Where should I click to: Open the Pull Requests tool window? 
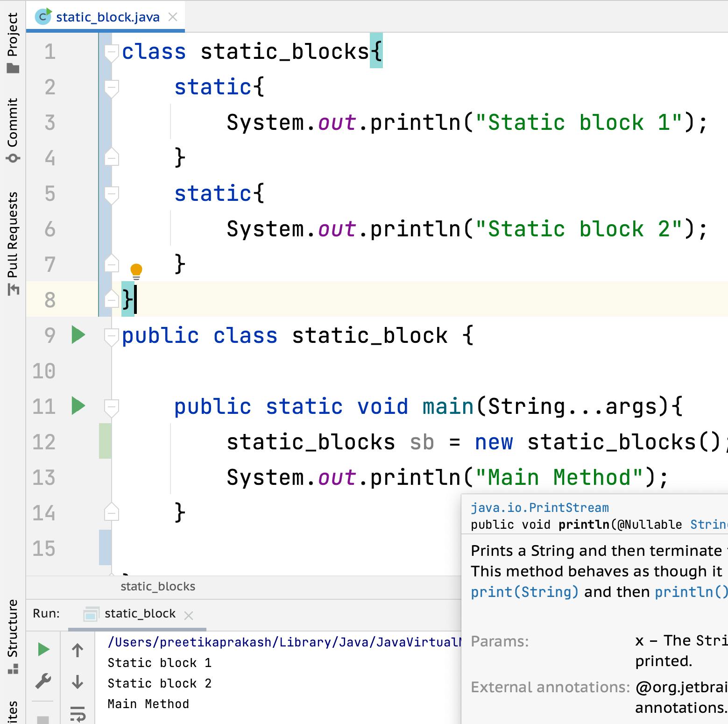13,243
